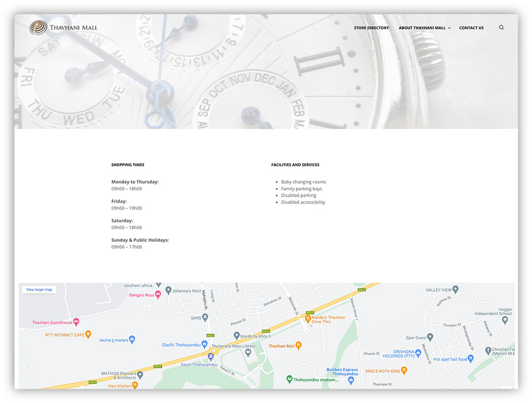Select Thavhani Mall map pin

(x=298, y=346)
